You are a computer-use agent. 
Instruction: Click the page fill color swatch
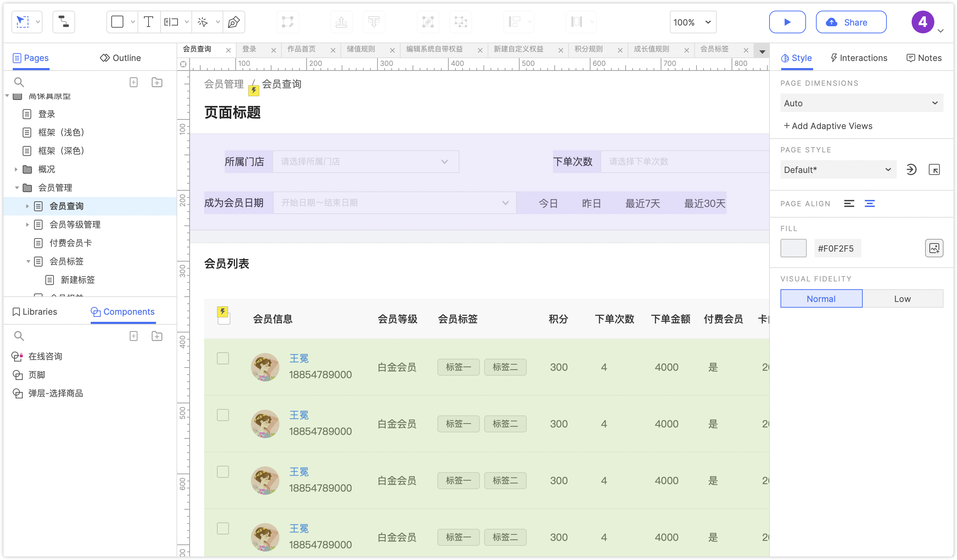(x=793, y=248)
